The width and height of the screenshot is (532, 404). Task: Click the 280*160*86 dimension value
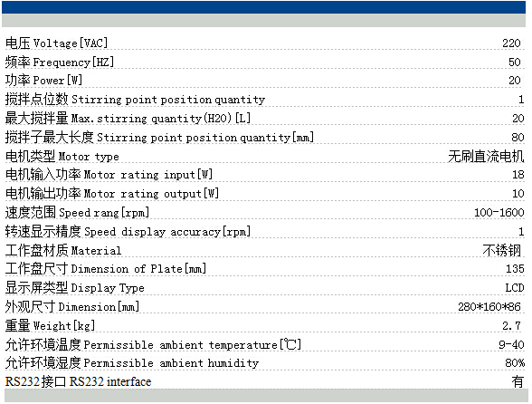click(489, 307)
